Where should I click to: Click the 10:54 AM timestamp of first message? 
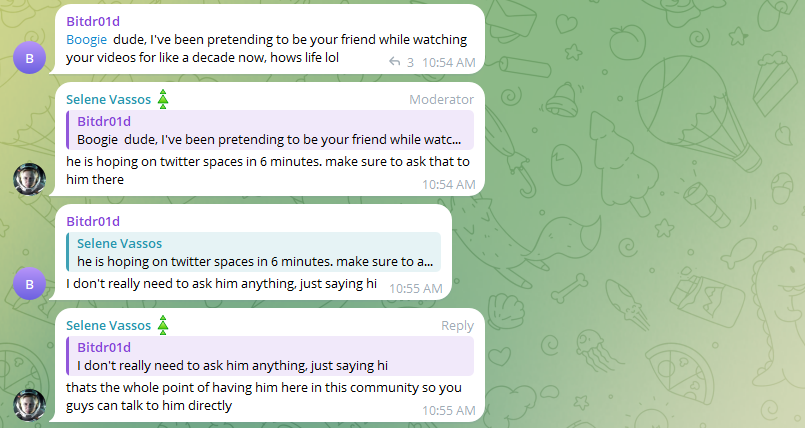pyautogui.click(x=448, y=63)
